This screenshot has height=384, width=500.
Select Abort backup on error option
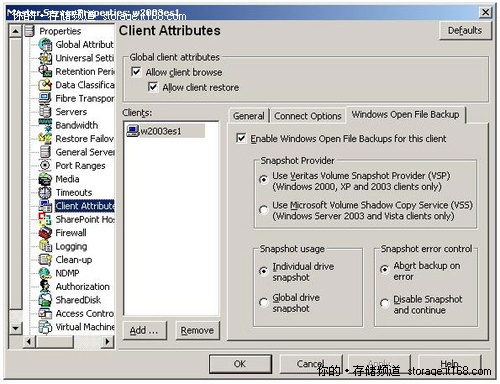tap(384, 269)
